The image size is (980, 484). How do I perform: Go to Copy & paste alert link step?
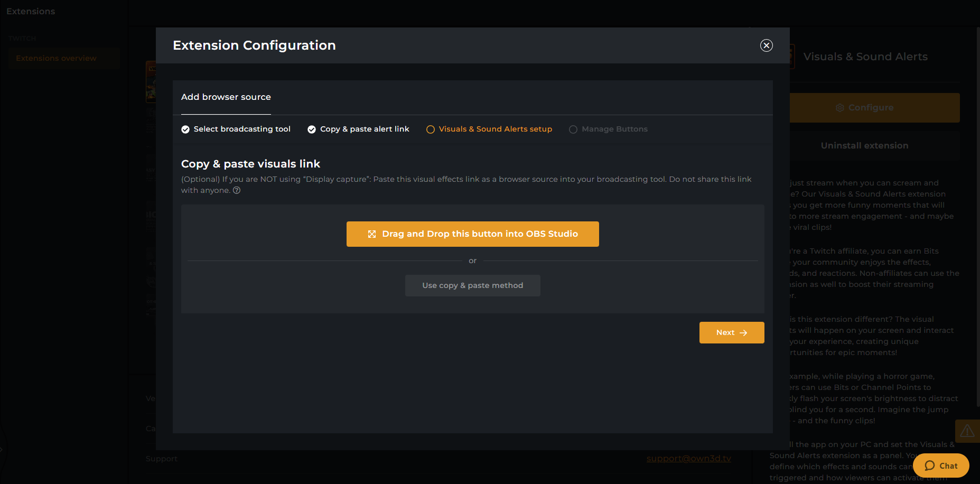(359, 129)
